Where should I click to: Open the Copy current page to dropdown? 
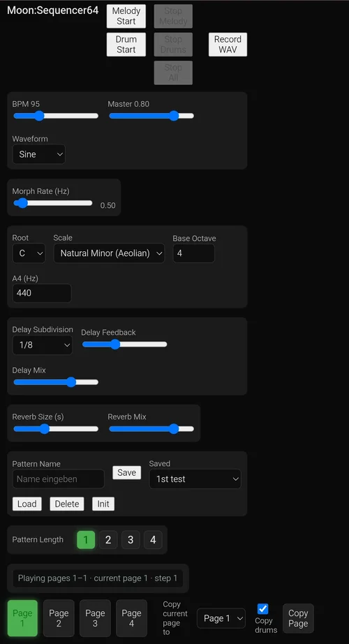point(221,618)
